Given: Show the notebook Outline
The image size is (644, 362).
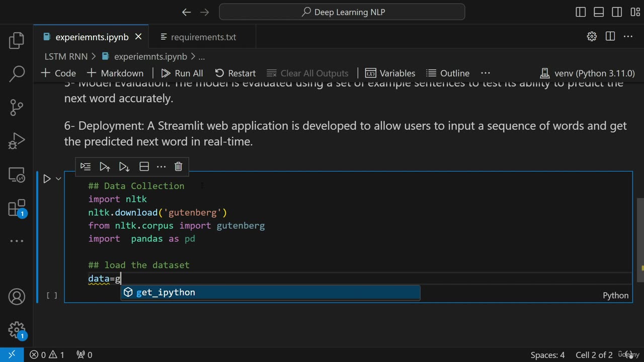Looking at the screenshot, I should pos(448,73).
